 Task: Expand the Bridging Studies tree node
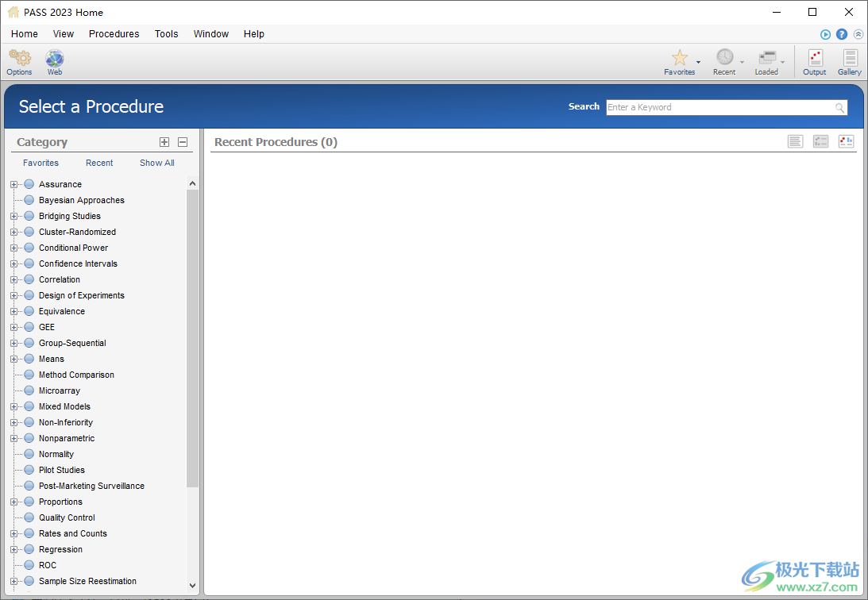pyautogui.click(x=14, y=216)
